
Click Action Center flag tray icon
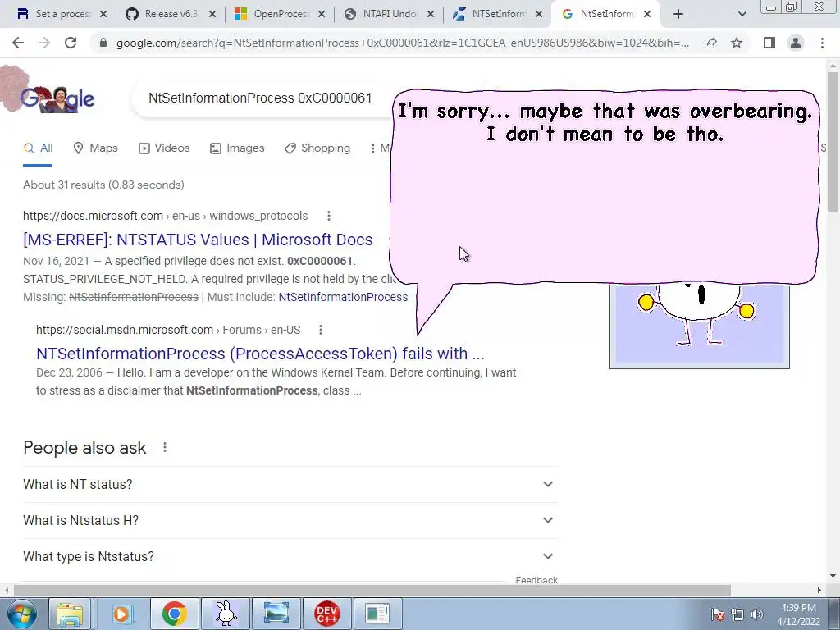point(718,614)
